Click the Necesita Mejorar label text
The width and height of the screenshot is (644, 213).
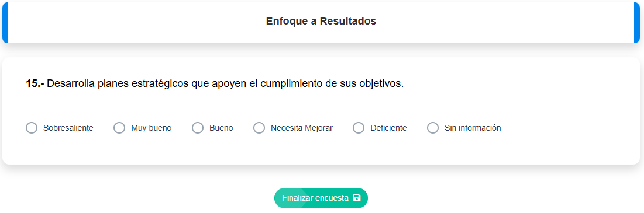302,128
